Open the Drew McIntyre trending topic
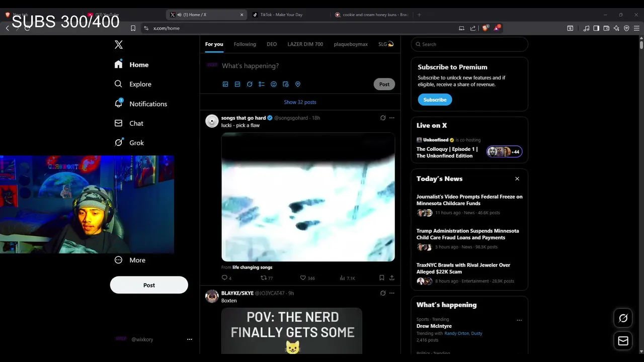The height and width of the screenshot is (362, 644). coord(434,326)
